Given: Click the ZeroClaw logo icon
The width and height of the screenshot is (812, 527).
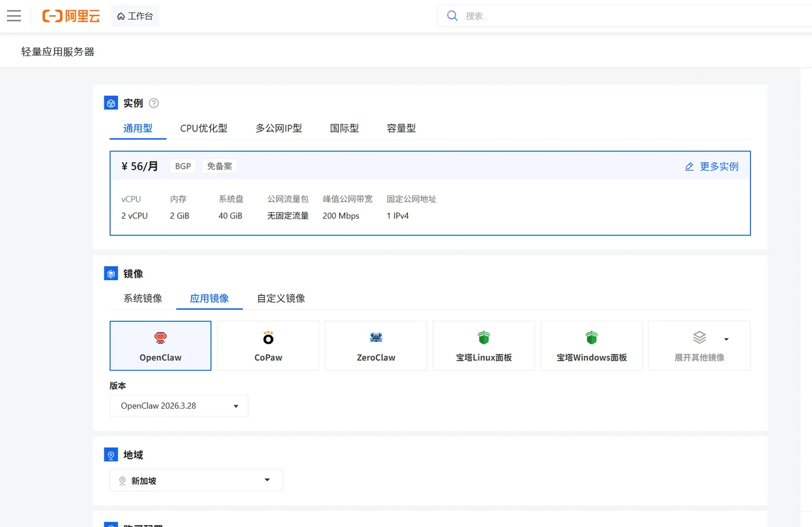Looking at the screenshot, I should (x=376, y=337).
